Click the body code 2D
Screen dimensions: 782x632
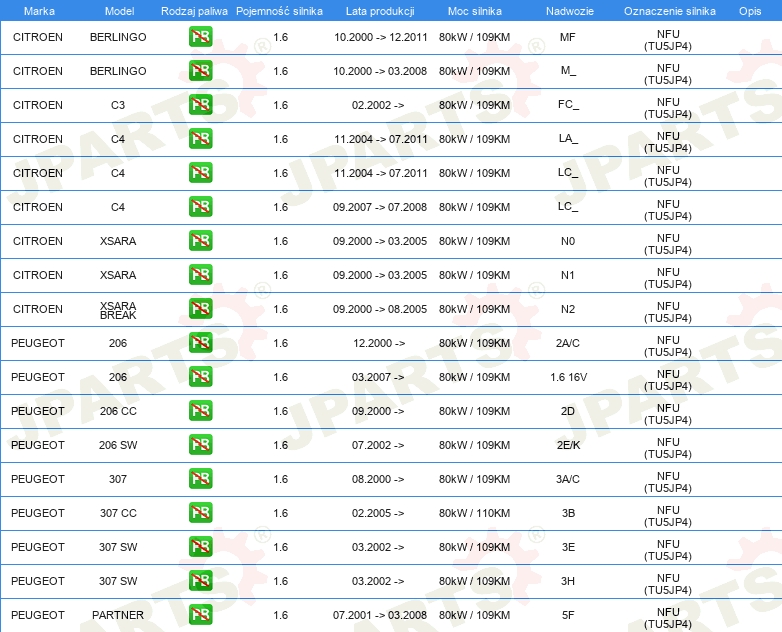click(x=568, y=411)
